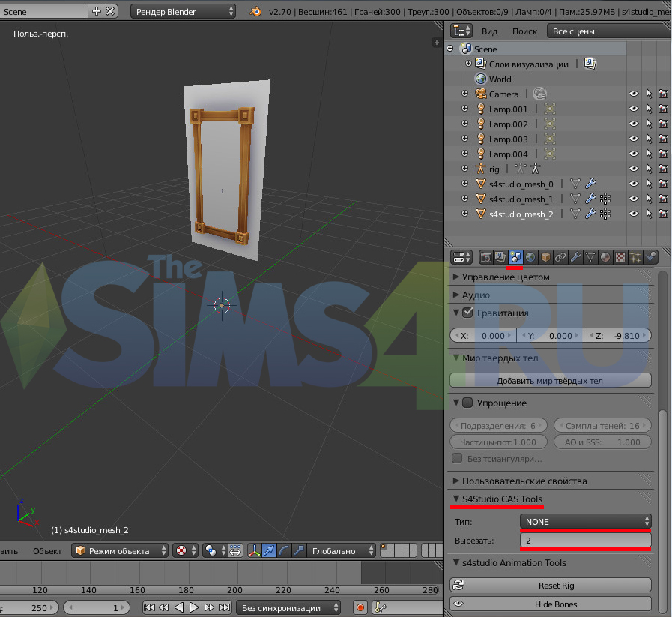Open the Render properties tab (camera icon)
This screenshot has height=617, width=672.
[485, 257]
